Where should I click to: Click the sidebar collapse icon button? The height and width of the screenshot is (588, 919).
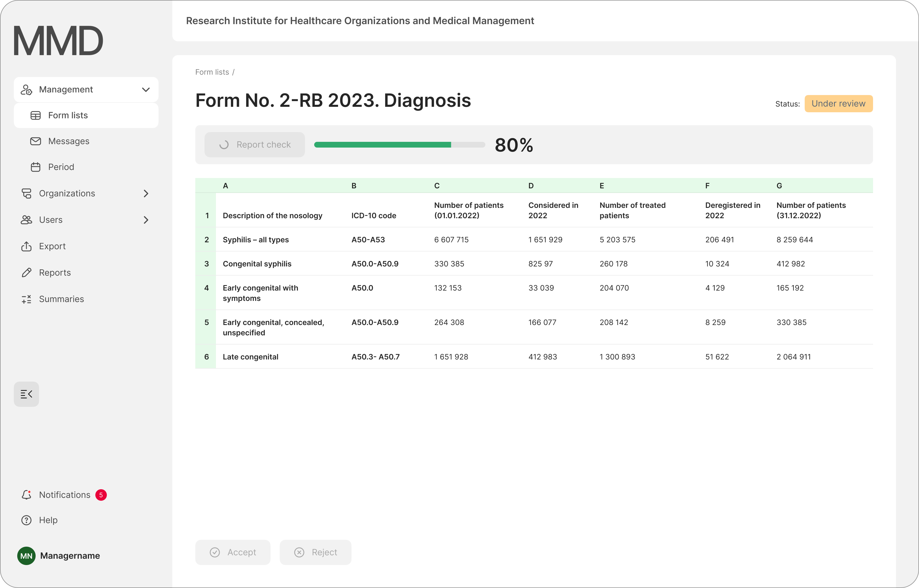pos(26,394)
